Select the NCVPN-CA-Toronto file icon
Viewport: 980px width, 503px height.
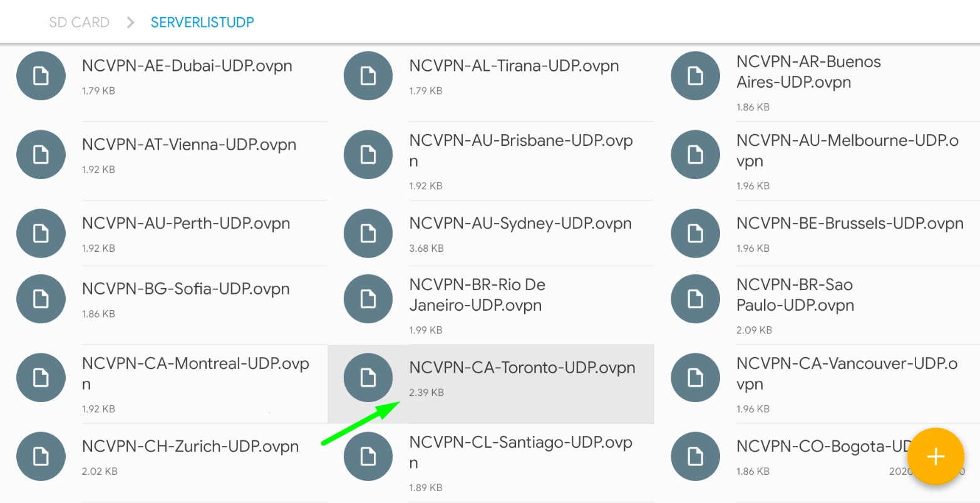(x=368, y=378)
